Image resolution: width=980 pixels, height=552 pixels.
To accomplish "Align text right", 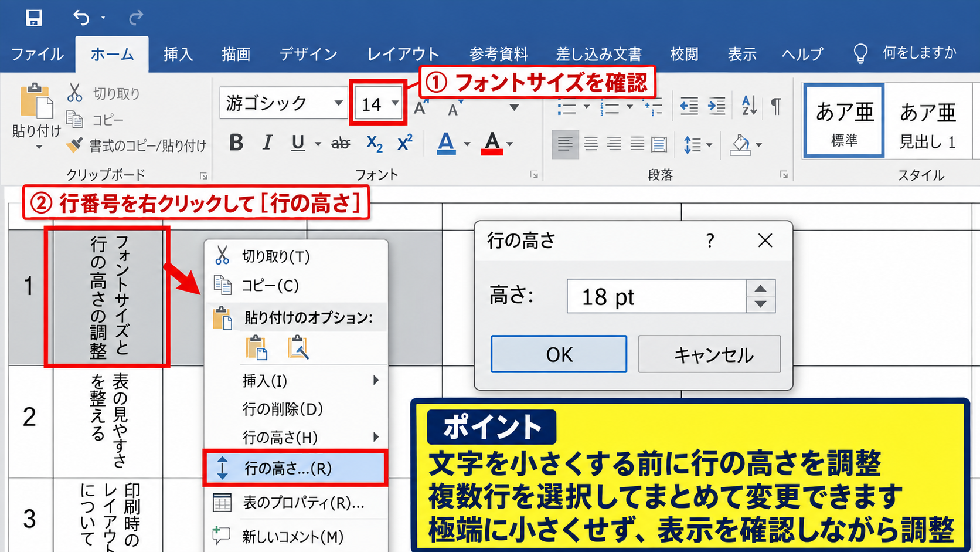I will pyautogui.click(x=614, y=144).
